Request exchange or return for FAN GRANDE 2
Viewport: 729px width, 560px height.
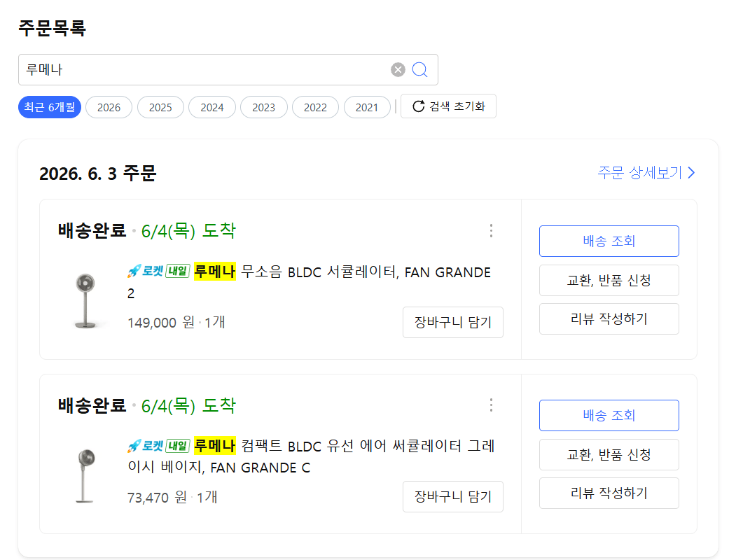(x=609, y=280)
